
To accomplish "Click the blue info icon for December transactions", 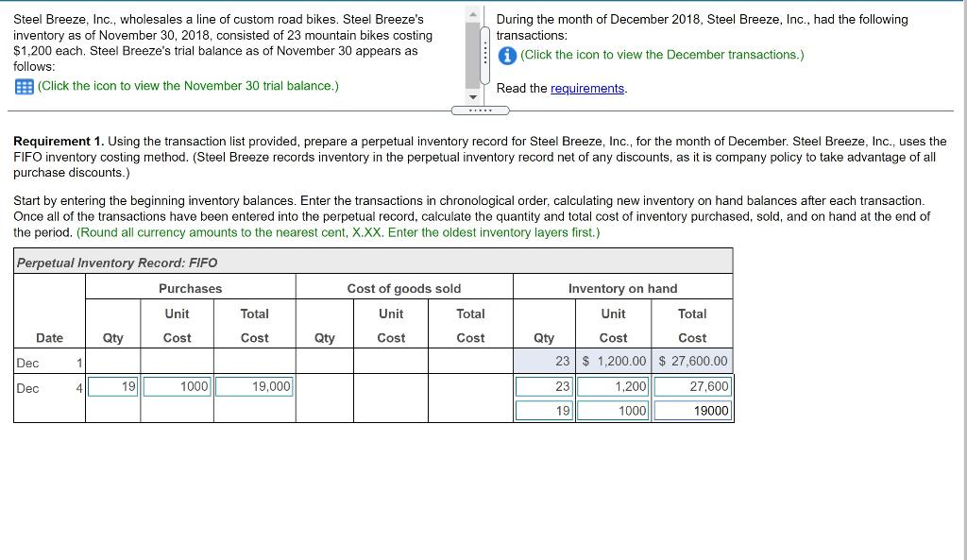I will point(507,56).
